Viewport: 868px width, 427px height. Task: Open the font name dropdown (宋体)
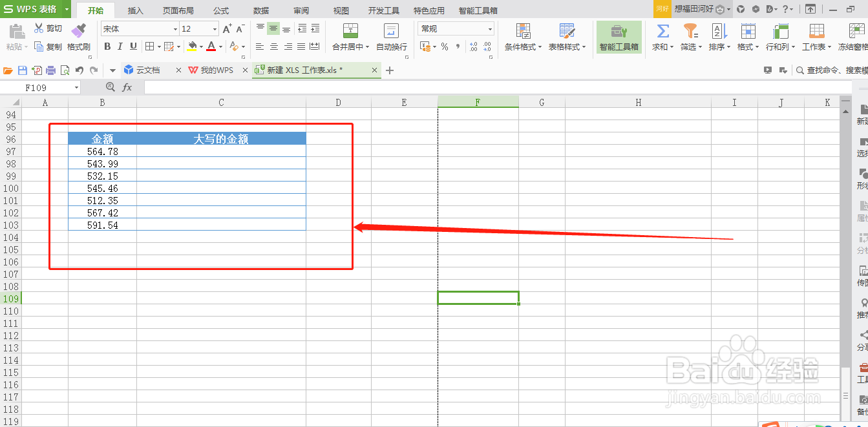click(x=175, y=29)
